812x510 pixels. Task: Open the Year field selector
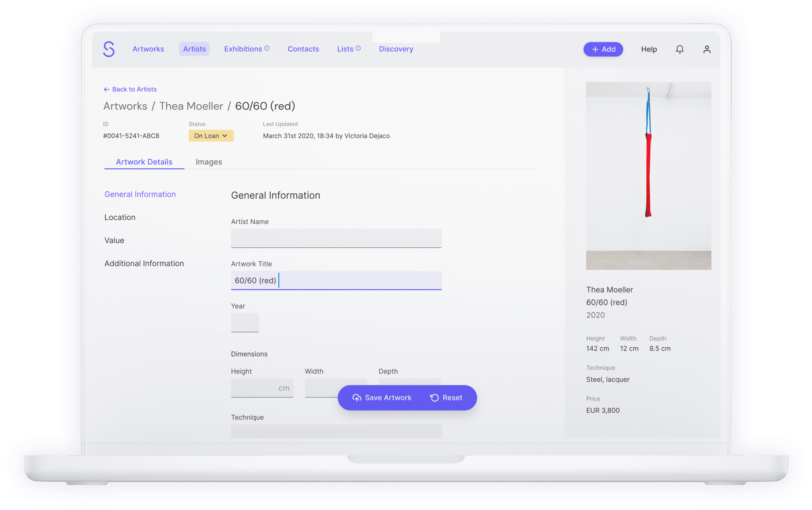pos(245,322)
